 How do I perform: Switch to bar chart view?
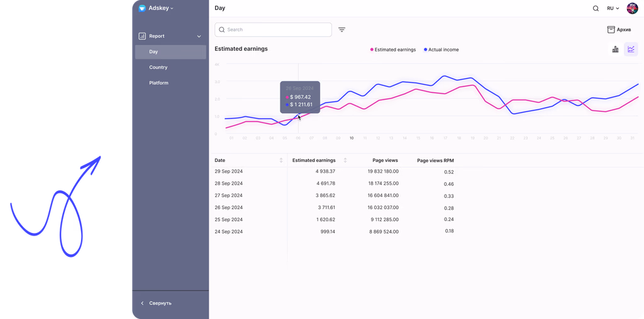pos(615,49)
